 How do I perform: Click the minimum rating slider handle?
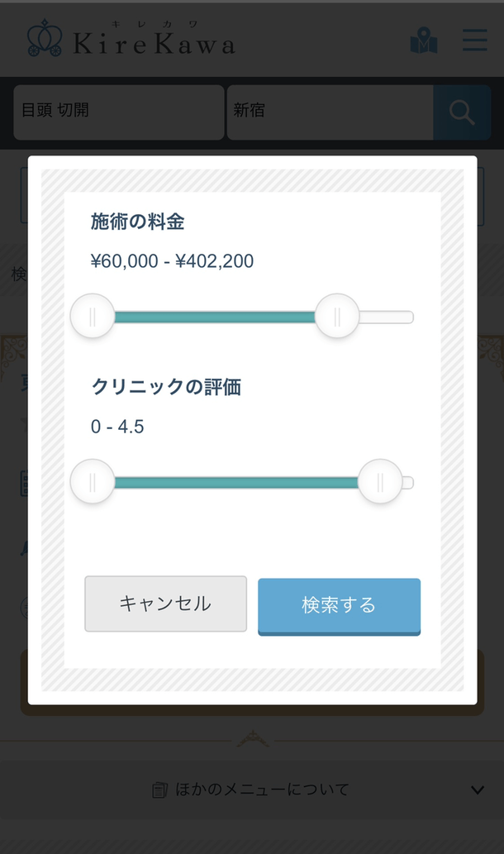click(x=93, y=480)
